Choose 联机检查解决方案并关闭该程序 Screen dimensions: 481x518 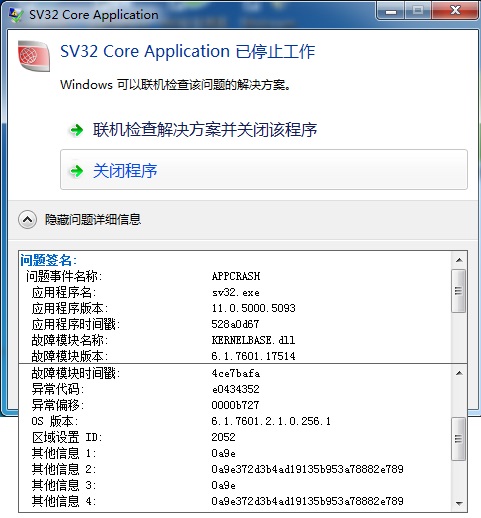(205, 130)
